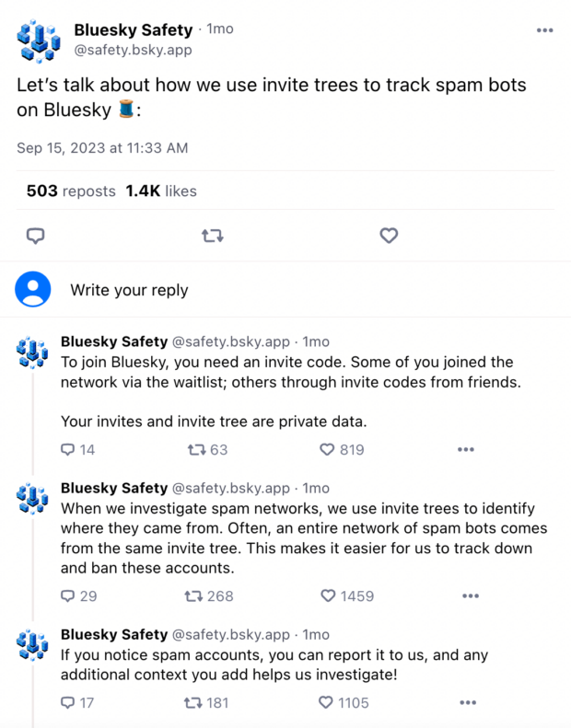Click the user avatar beside Write your reply

(33, 290)
